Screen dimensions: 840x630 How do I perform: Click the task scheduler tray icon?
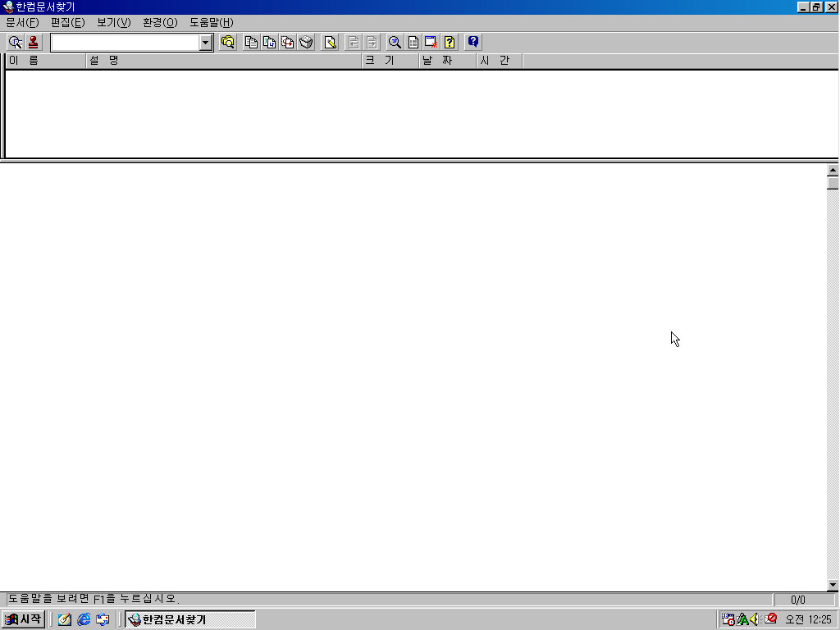click(728, 619)
